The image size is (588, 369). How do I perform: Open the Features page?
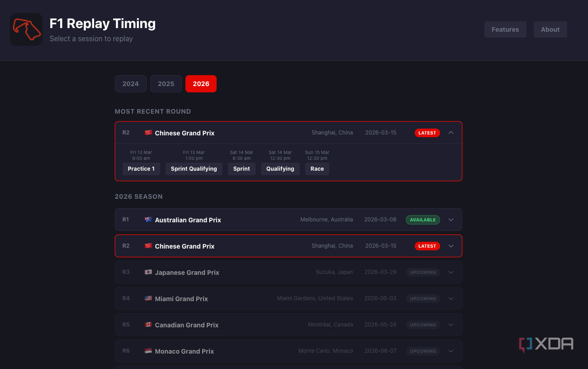click(x=505, y=29)
